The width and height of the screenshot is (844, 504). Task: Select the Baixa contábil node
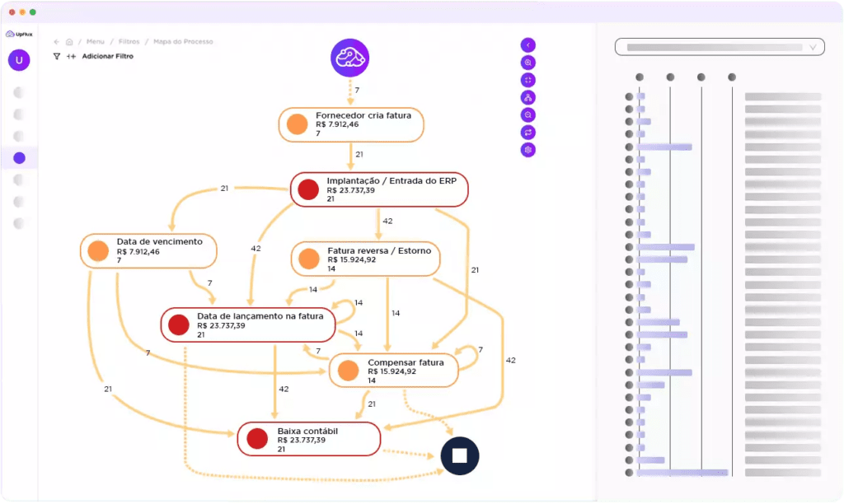(309, 439)
